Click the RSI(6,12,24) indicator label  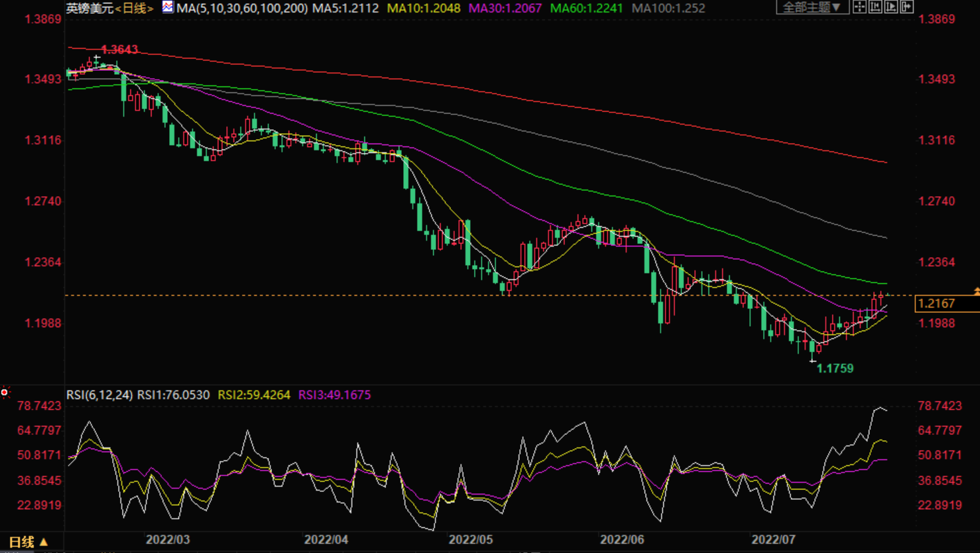tap(100, 395)
